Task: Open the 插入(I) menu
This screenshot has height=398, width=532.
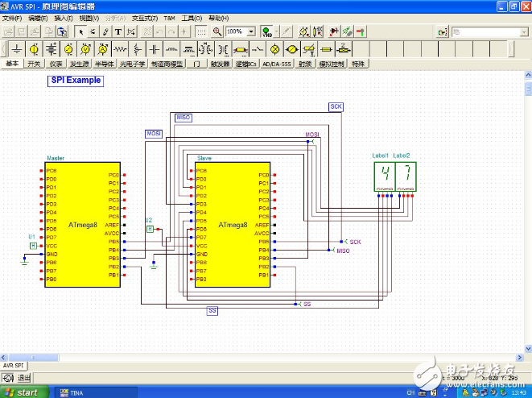Action: click(x=64, y=17)
